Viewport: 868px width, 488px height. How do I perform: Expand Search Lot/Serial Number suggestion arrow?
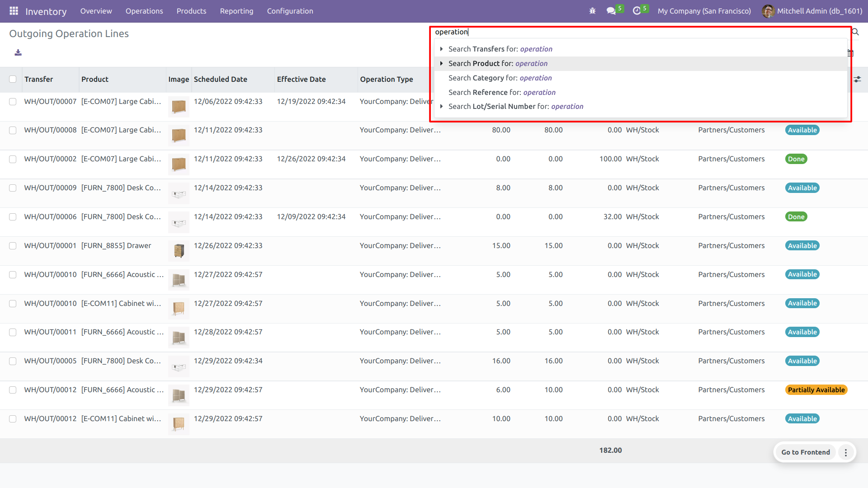point(441,106)
